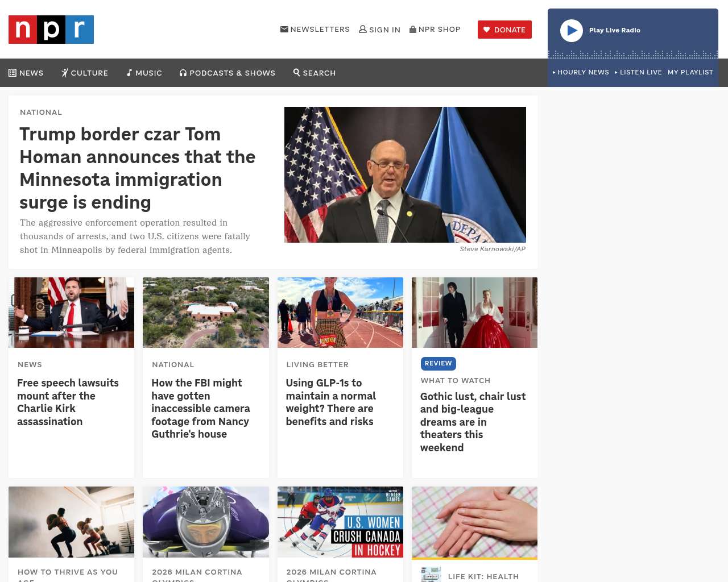
Task: Click the Podcasts & Shows headphones icon
Action: (x=183, y=73)
